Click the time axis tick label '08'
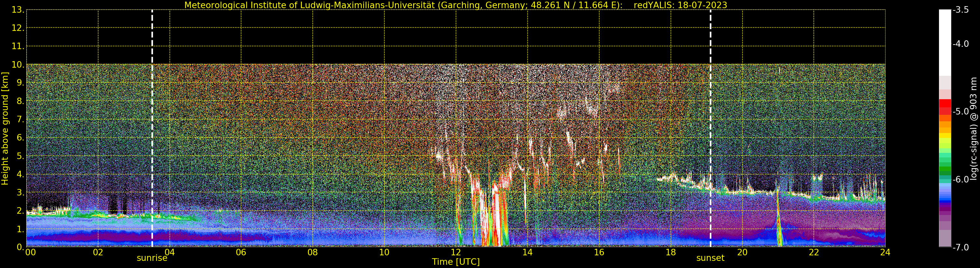The image size is (980, 268). [x=313, y=252]
